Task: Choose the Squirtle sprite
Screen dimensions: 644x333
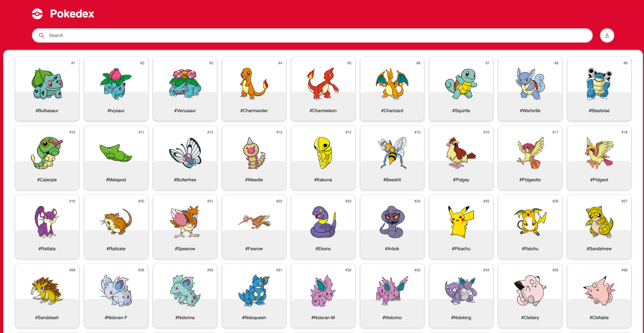Action: pyautogui.click(x=461, y=84)
